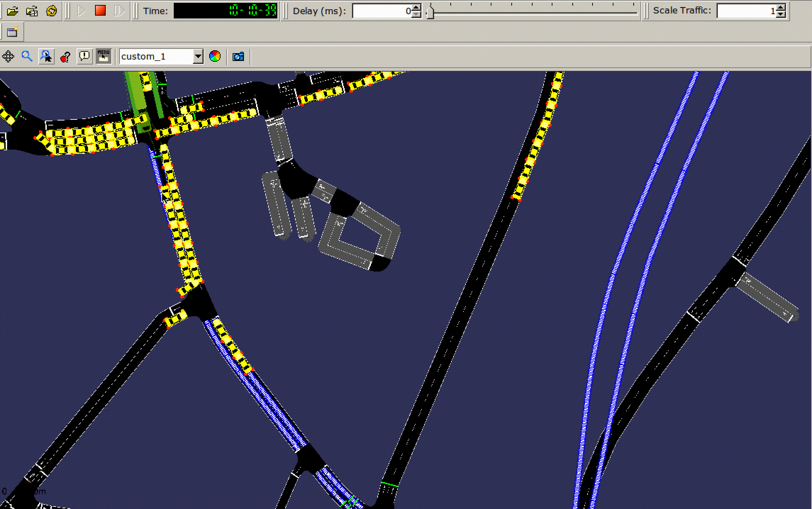Image resolution: width=812 pixels, height=509 pixels.
Task: Click the MENU locator button
Action: click(x=103, y=56)
